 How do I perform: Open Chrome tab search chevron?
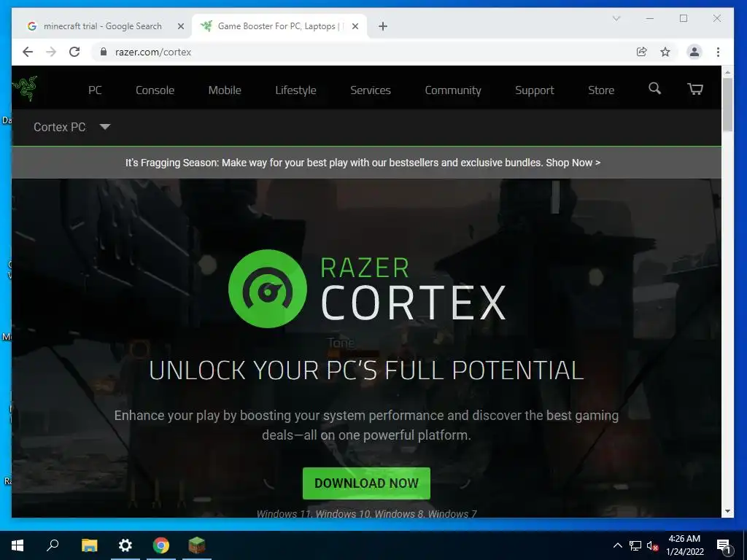pyautogui.click(x=616, y=18)
